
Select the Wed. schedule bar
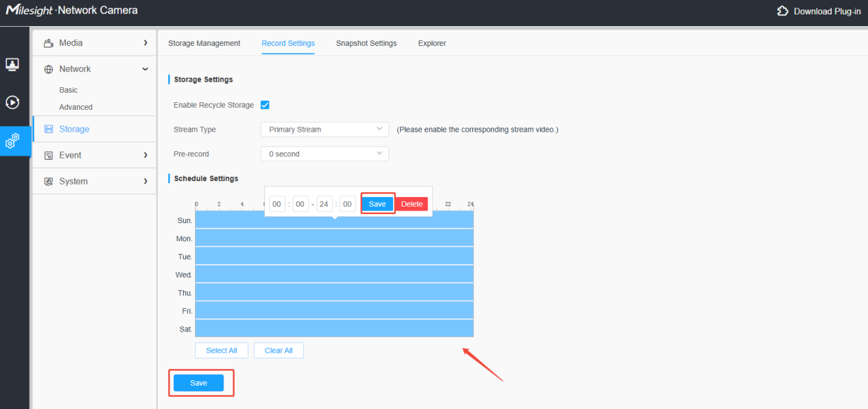coord(334,274)
